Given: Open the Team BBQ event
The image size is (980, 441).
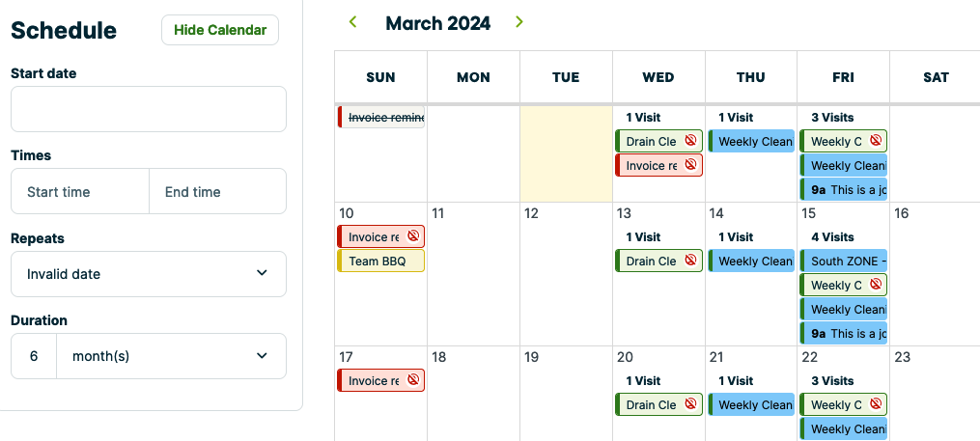Looking at the screenshot, I should pyautogui.click(x=378, y=261).
